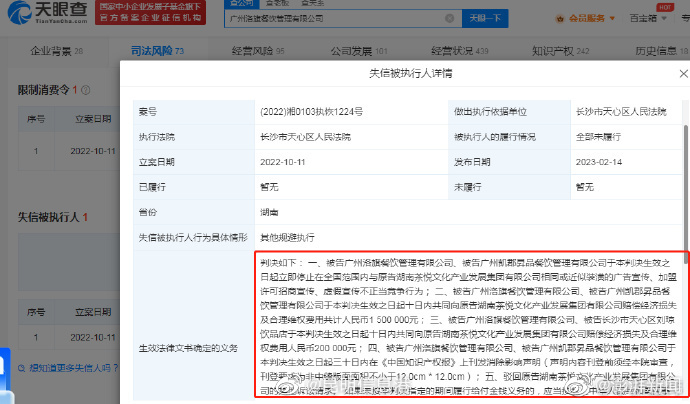Click the 立案日期 value 2022-10-11 in dialog
The height and width of the screenshot is (404, 690).
283,162
